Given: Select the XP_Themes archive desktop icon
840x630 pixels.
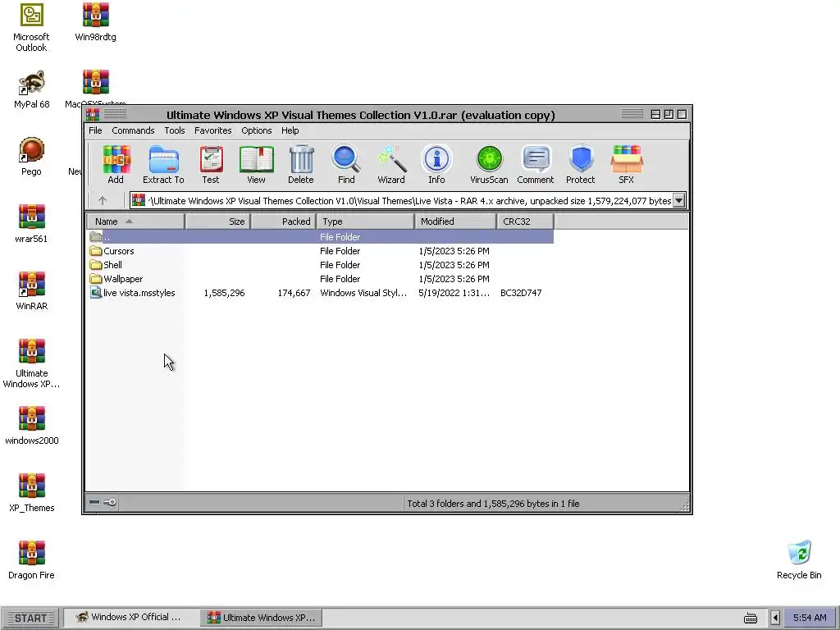Looking at the screenshot, I should pyautogui.click(x=31, y=493).
